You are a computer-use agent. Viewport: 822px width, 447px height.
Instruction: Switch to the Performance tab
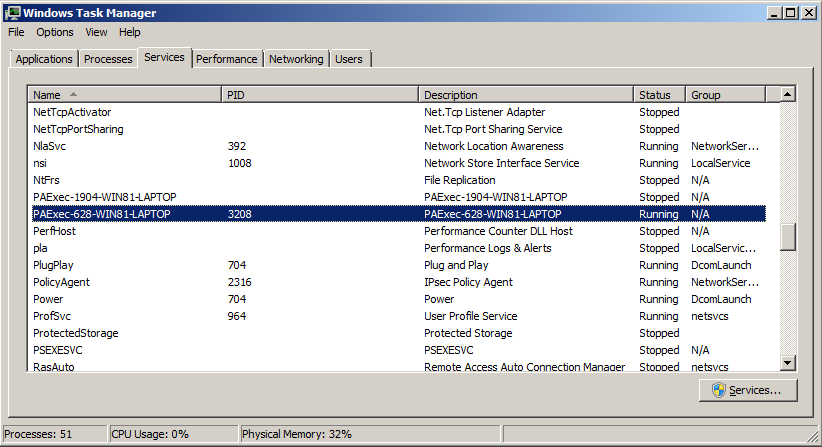tap(226, 59)
